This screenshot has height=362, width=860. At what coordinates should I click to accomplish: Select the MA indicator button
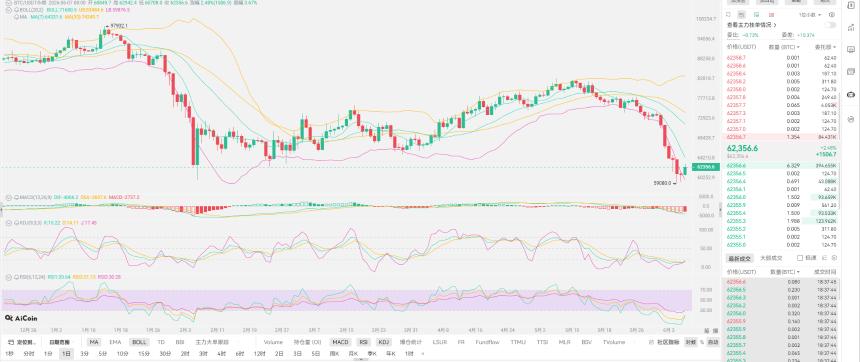[94, 342]
